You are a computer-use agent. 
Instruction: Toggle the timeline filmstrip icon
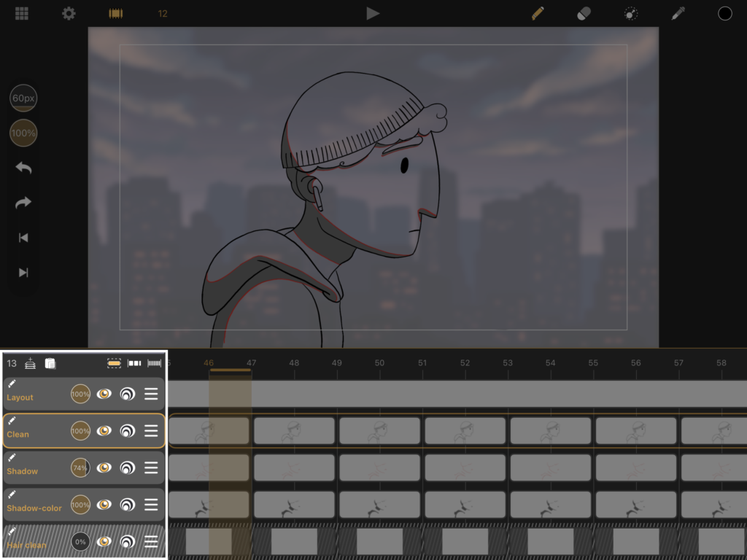click(116, 13)
